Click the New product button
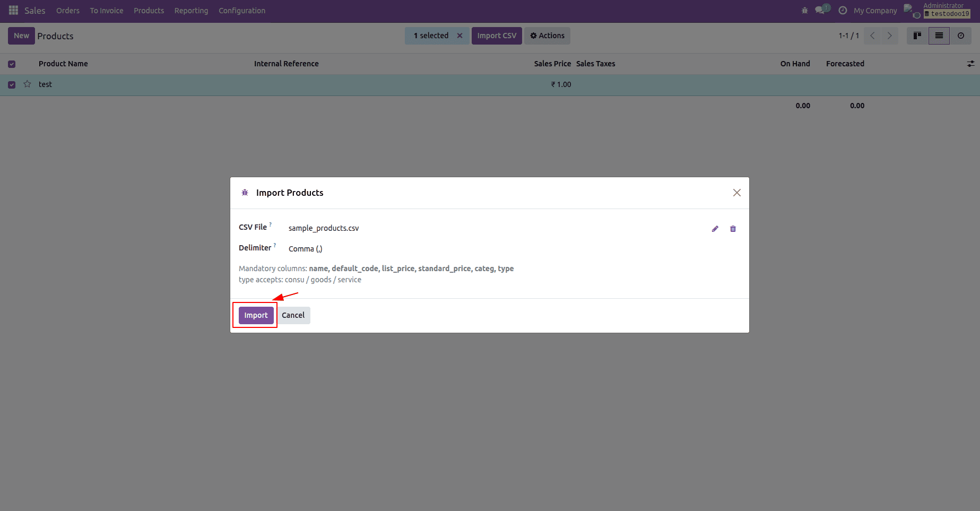The image size is (980, 511). pos(21,36)
